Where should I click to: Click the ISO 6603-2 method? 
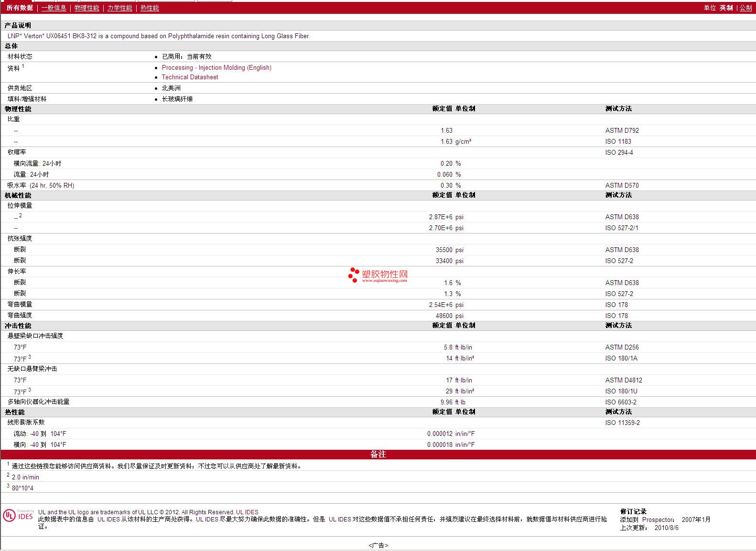click(x=621, y=402)
